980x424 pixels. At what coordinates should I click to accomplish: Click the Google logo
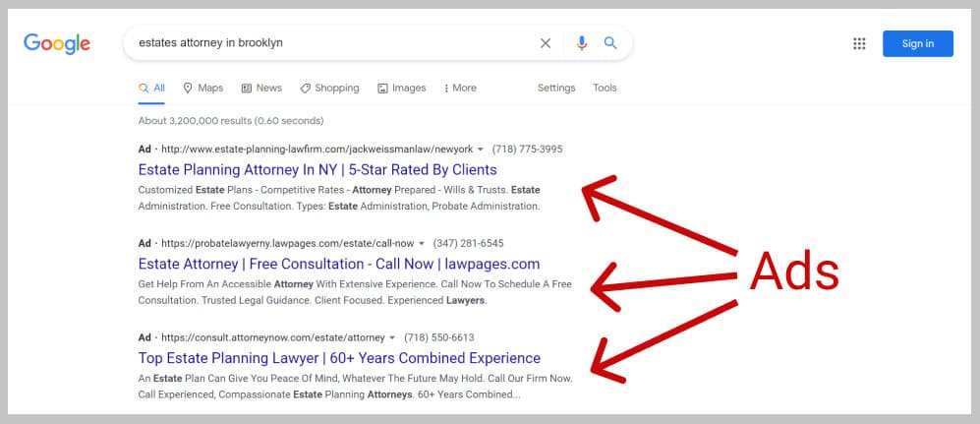tap(57, 43)
